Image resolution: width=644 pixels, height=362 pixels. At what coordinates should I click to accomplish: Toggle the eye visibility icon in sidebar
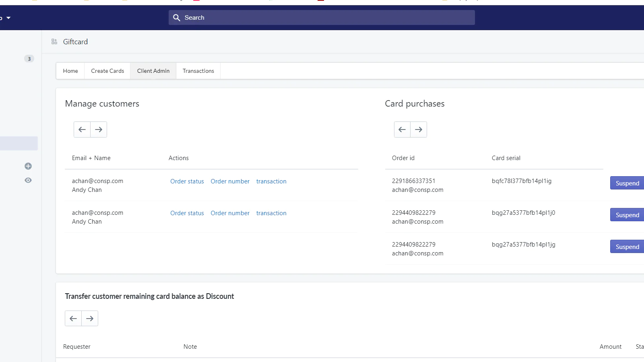(x=28, y=180)
